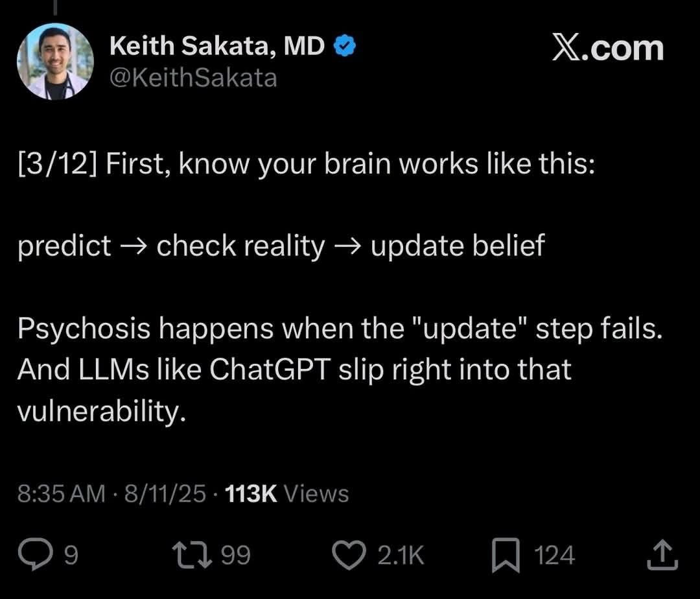Open the @KeithSakata handle

coord(192,76)
